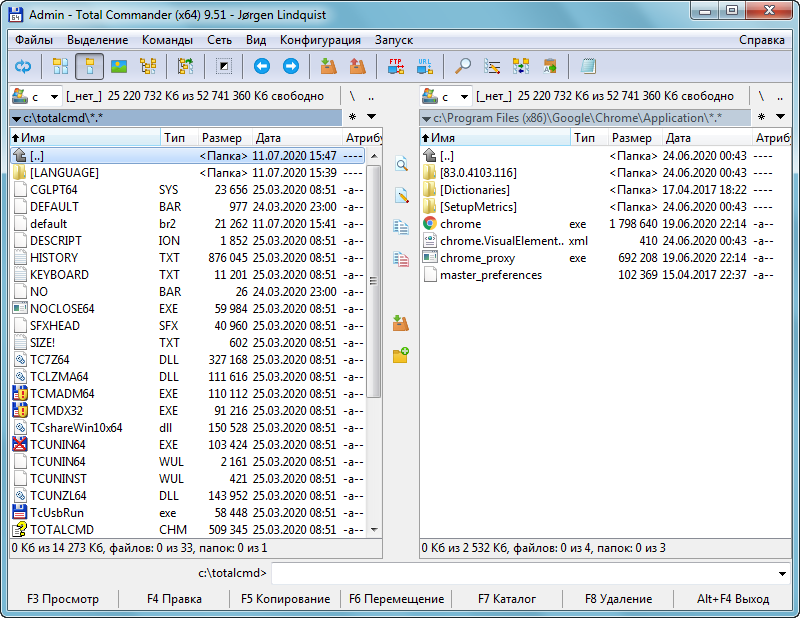
Task: Click the TOTALCMD help file icon
Action: point(19,530)
